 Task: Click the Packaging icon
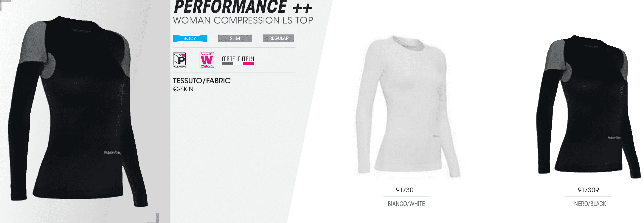[179, 60]
